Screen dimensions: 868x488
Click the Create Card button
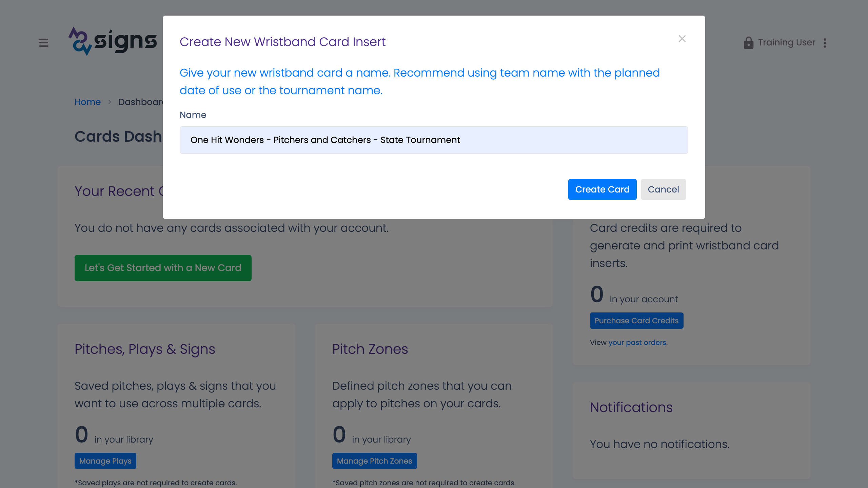tap(602, 189)
